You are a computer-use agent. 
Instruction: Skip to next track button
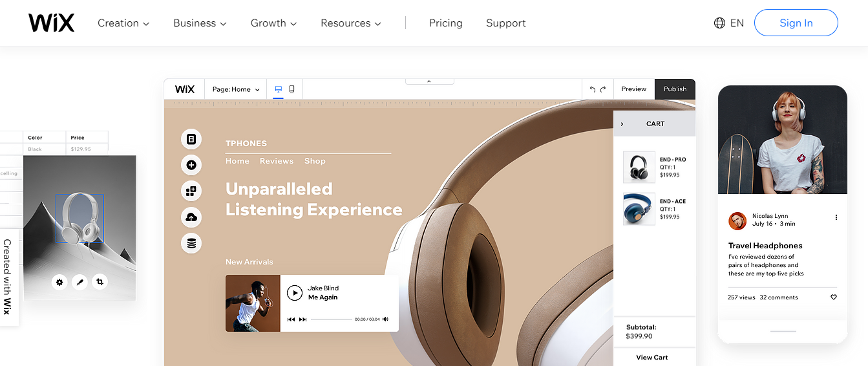click(303, 319)
